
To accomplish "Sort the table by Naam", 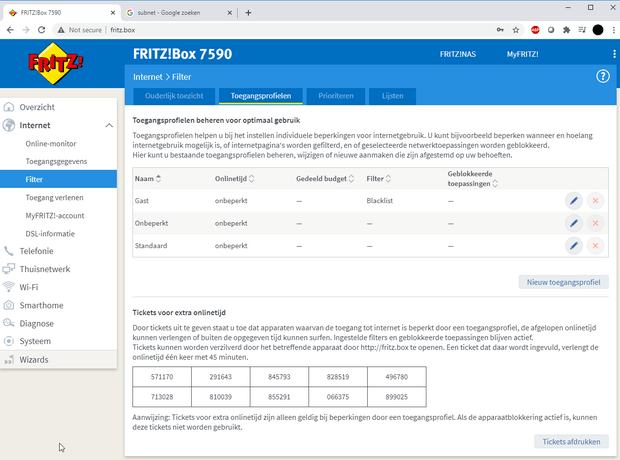I will (x=148, y=179).
